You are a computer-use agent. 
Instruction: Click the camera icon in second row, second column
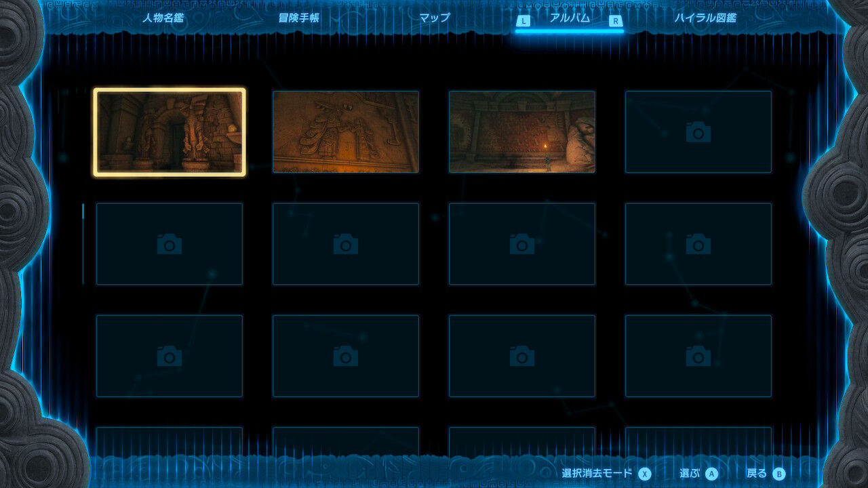point(346,244)
